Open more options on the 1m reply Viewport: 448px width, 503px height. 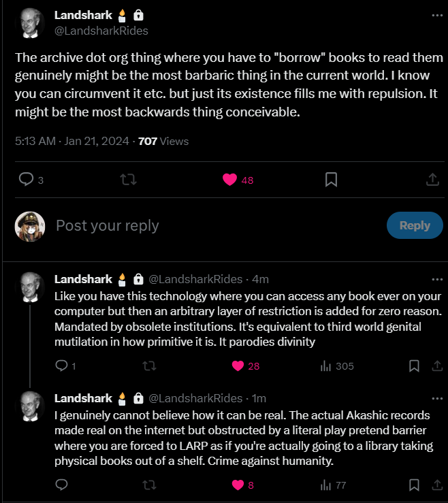437,398
